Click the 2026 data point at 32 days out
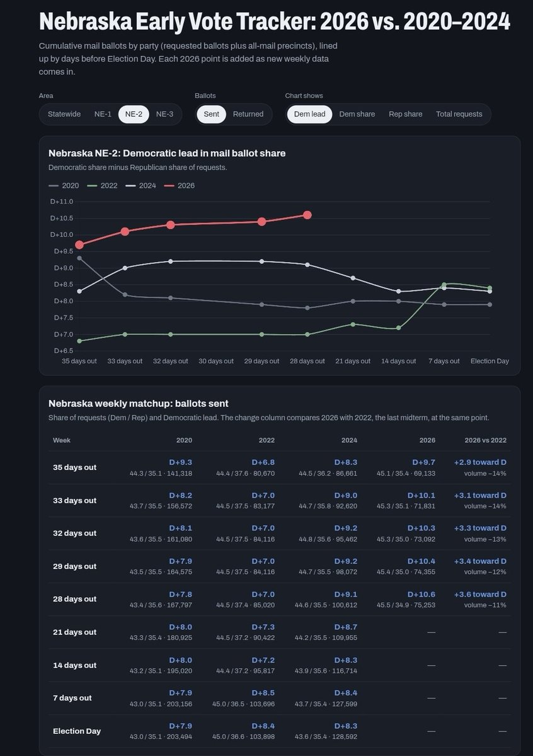Image resolution: width=533 pixels, height=756 pixels. pos(170,225)
